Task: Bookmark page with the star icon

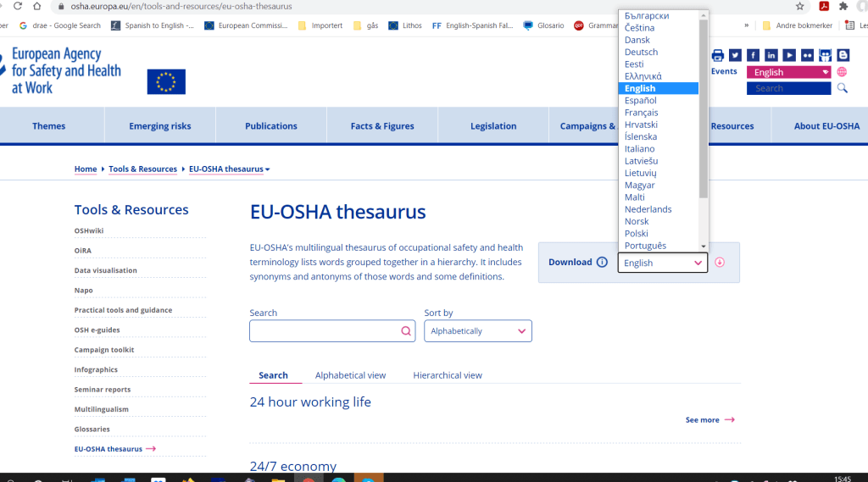Action: click(x=799, y=6)
